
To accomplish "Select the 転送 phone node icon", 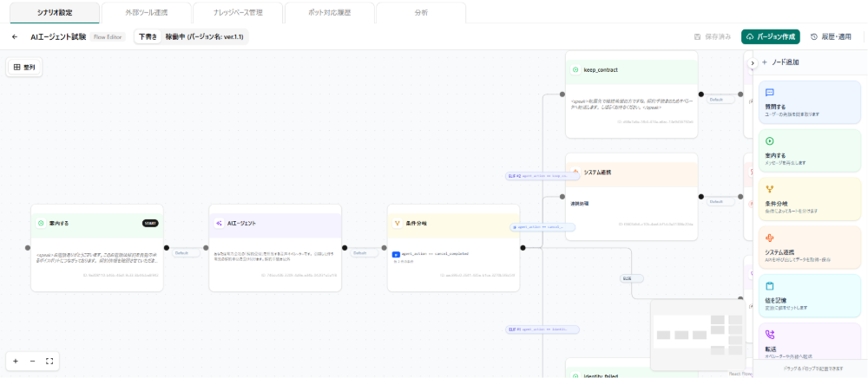I will 769,335.
